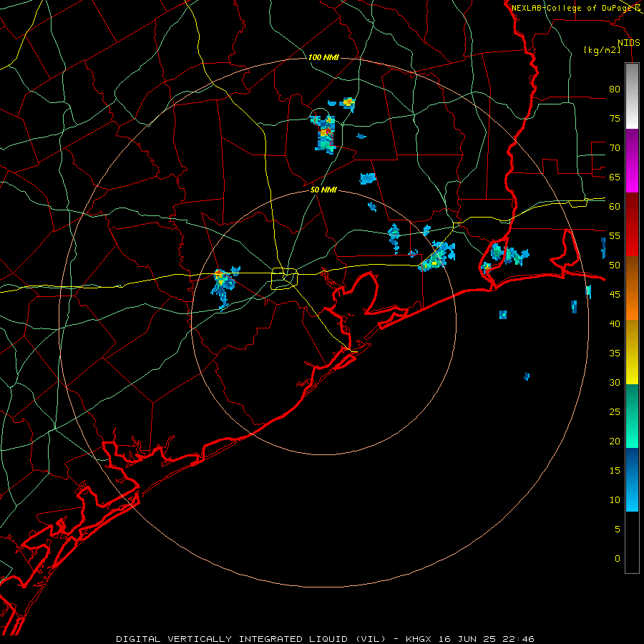Image resolution: width=644 pixels, height=644 pixels.
Task: Click the yellow square highway loop at the radar center
Action: [x=285, y=278]
